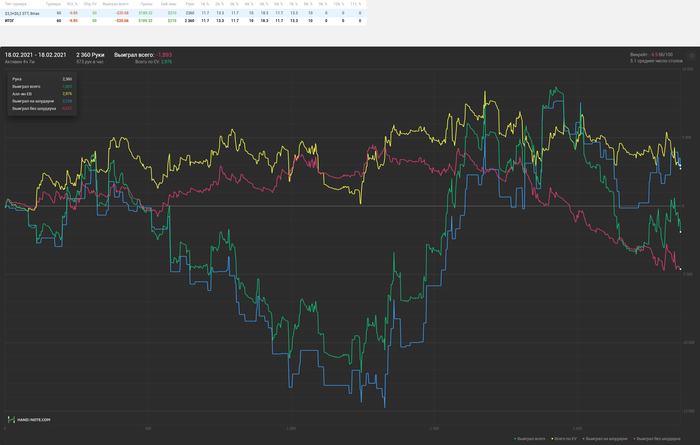
Task: Click tooltip row 'Руки 2,360'
Action: tap(42, 79)
